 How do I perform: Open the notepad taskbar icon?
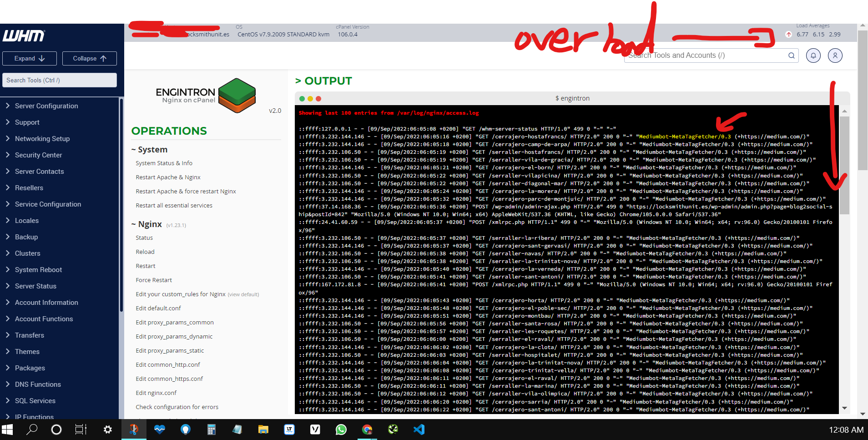(237, 430)
